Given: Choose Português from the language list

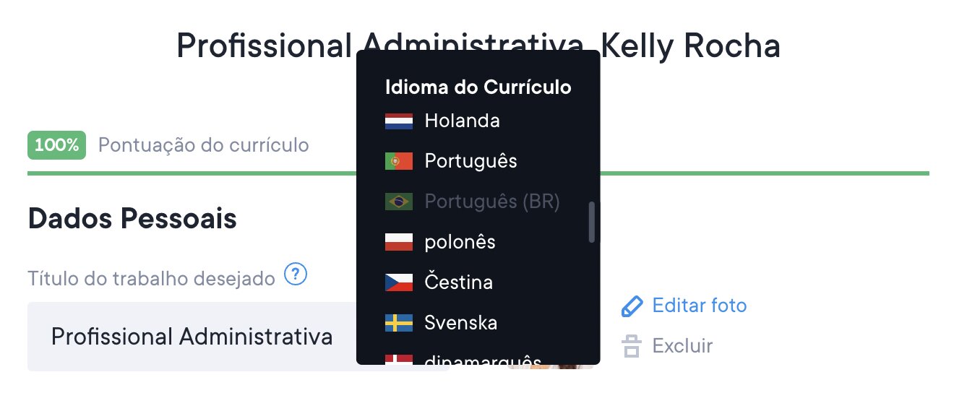Looking at the screenshot, I should coord(470,161).
